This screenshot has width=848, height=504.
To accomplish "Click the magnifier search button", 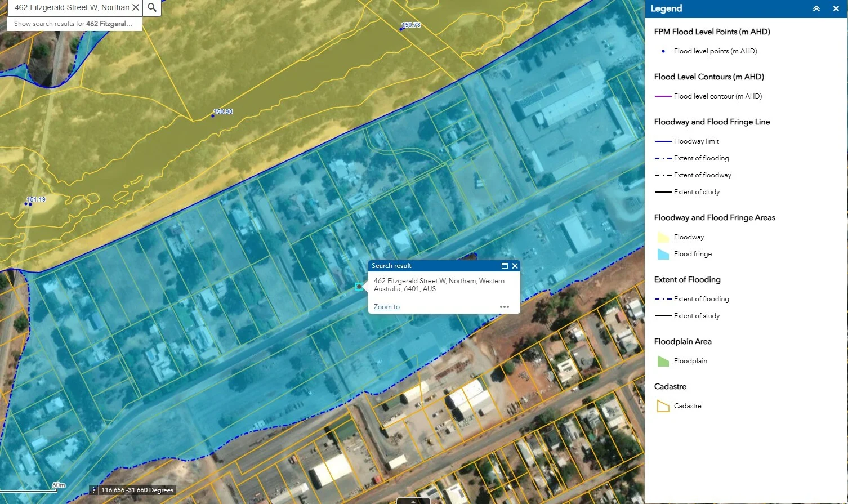I will pyautogui.click(x=152, y=8).
